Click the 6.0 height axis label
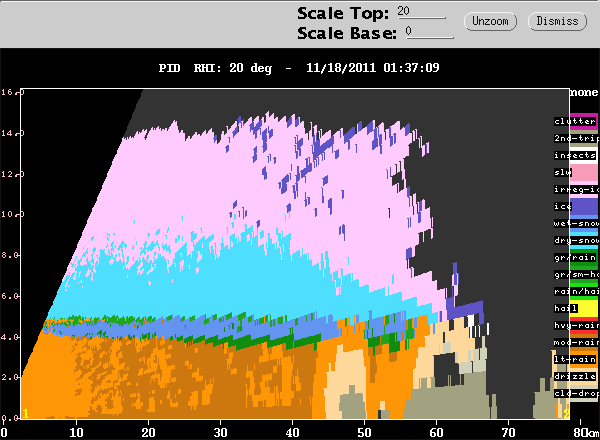Screen dimensions: 600x440 click(10, 297)
